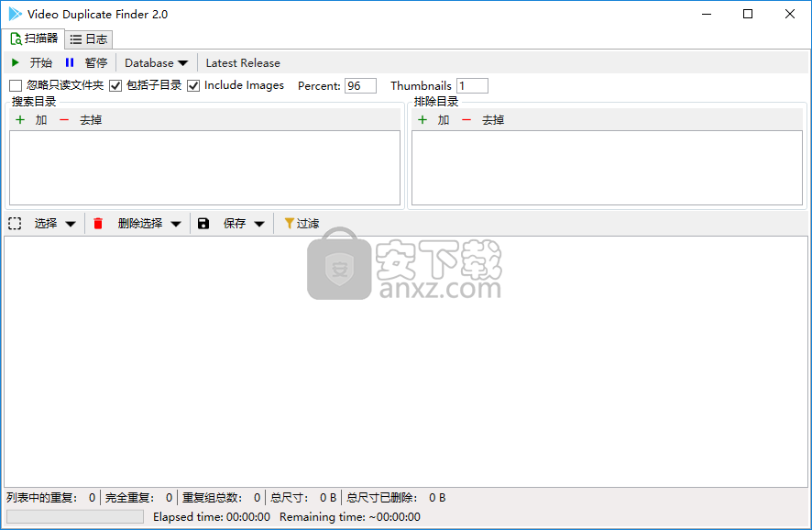Screen dimensions: 812x530
Task: Click the 保存 toolbar label
Action: coord(235,224)
